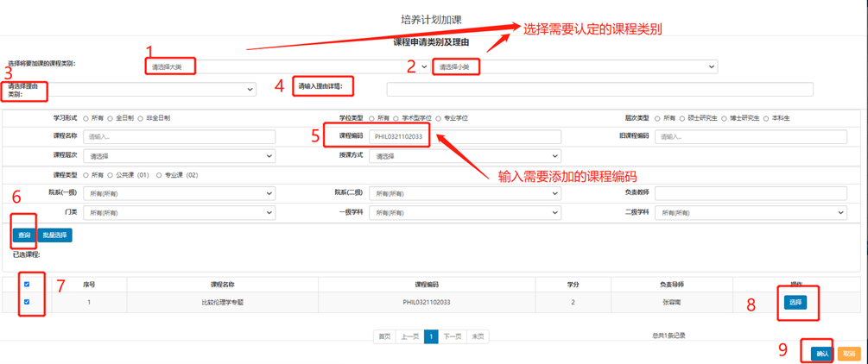Screen dimensions: 868x364
Task: Expand the 课程层次 dropdown
Action: coord(179,156)
